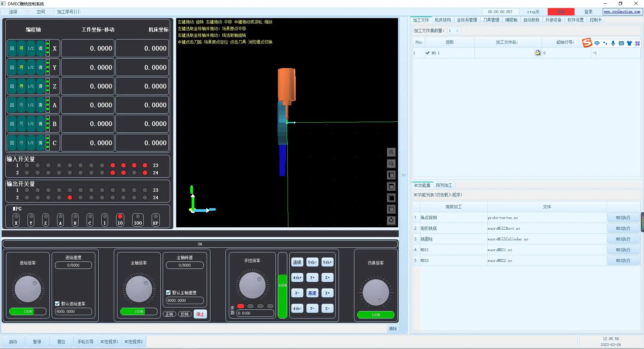
Task: Click the X axis home (回) icon
Action: [12, 48]
